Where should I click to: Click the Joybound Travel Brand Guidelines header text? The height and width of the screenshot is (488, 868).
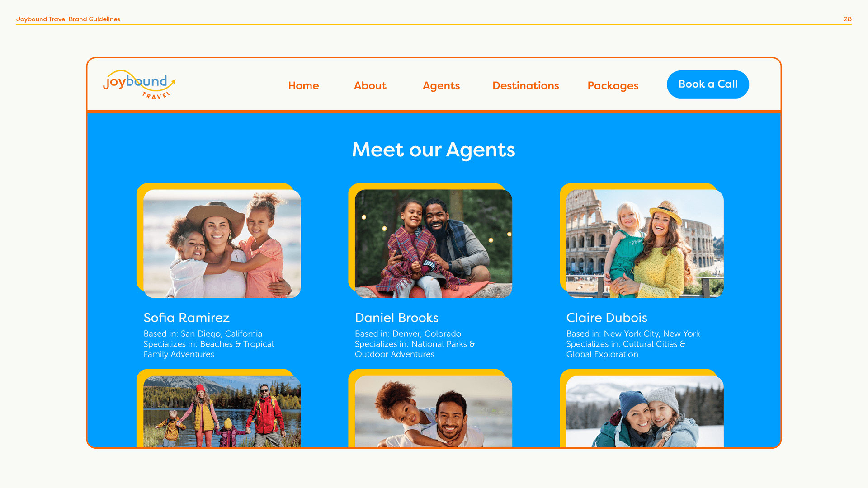point(68,19)
